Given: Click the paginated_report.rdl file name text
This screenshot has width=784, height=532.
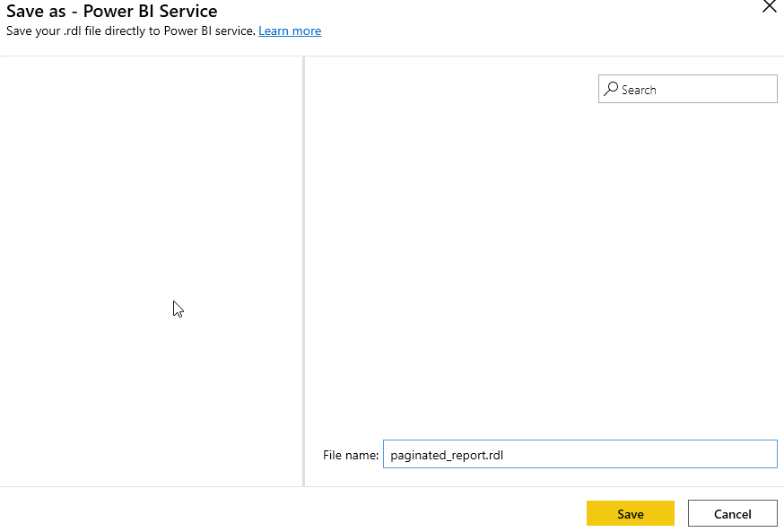Looking at the screenshot, I should click(x=447, y=455).
